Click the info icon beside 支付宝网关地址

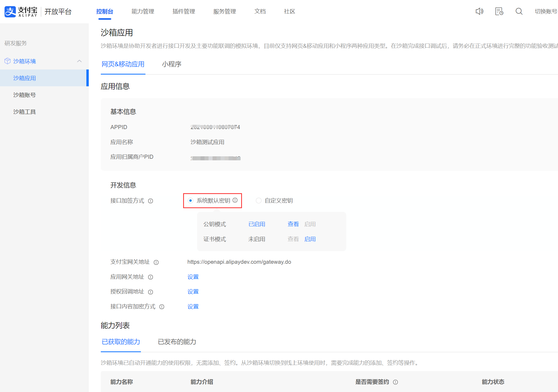tap(156, 262)
